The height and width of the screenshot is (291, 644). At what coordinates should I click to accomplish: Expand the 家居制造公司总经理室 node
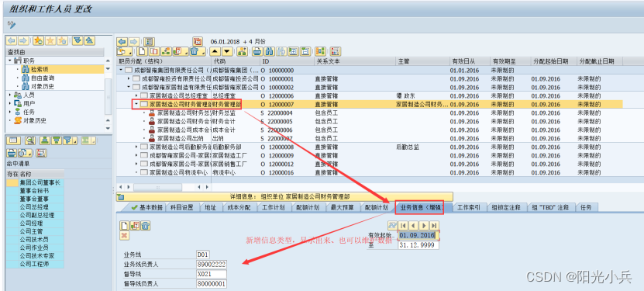coord(136,95)
